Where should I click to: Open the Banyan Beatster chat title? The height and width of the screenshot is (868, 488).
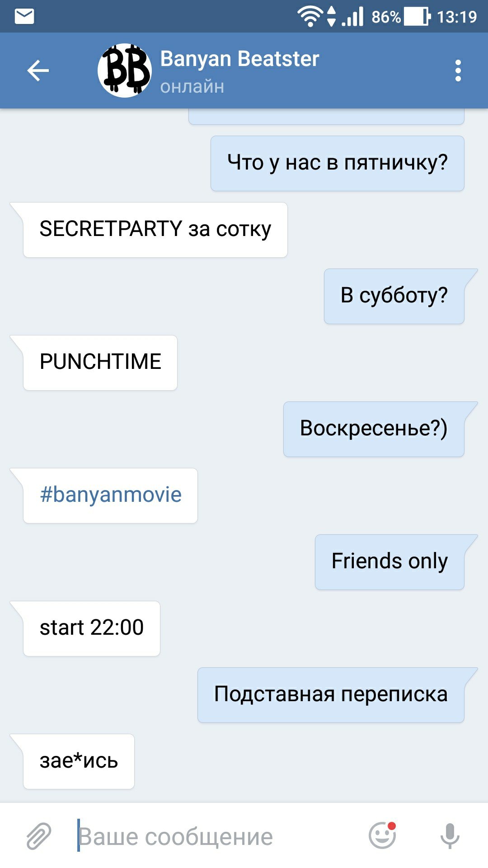point(239,59)
